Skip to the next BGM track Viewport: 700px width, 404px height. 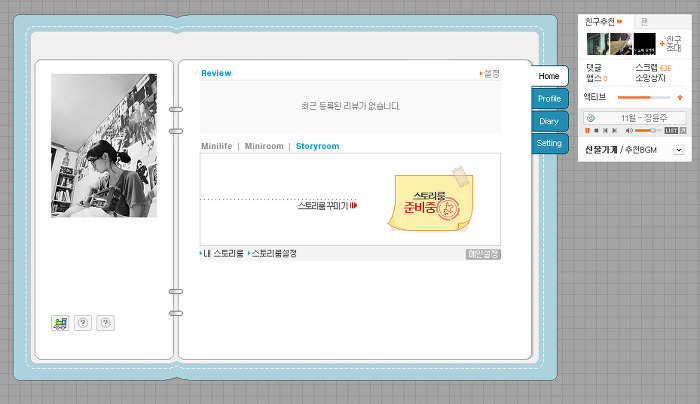click(615, 131)
